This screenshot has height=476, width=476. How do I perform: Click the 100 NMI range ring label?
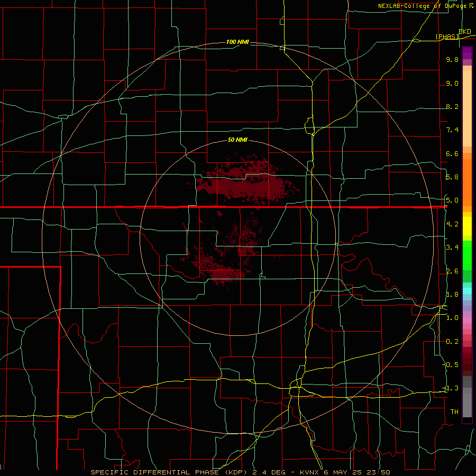pos(237,42)
